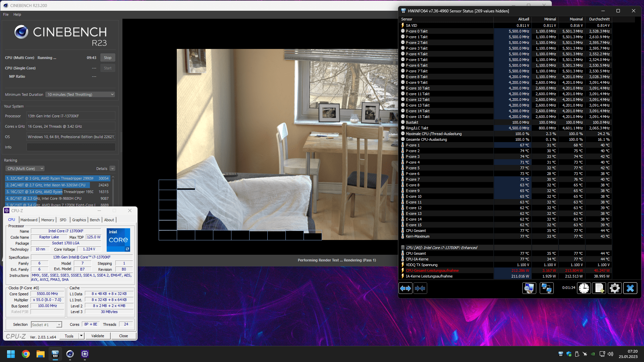Viewport: 644px width, 362px height.
Task: Open HWiNFO network remote monitoring icon
Action: (x=547, y=288)
